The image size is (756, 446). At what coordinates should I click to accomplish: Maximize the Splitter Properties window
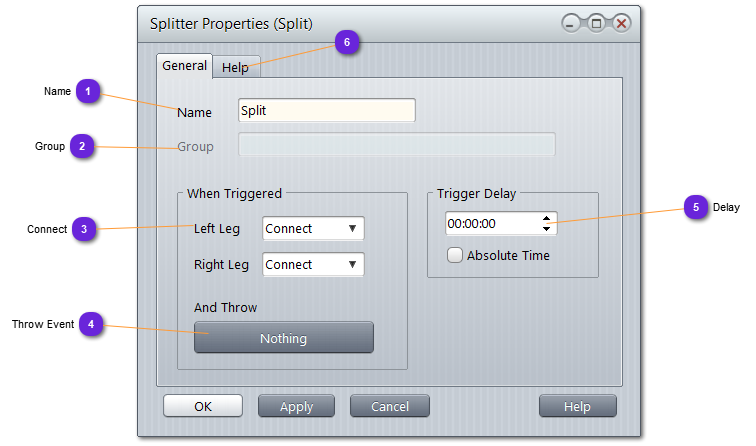pos(596,23)
